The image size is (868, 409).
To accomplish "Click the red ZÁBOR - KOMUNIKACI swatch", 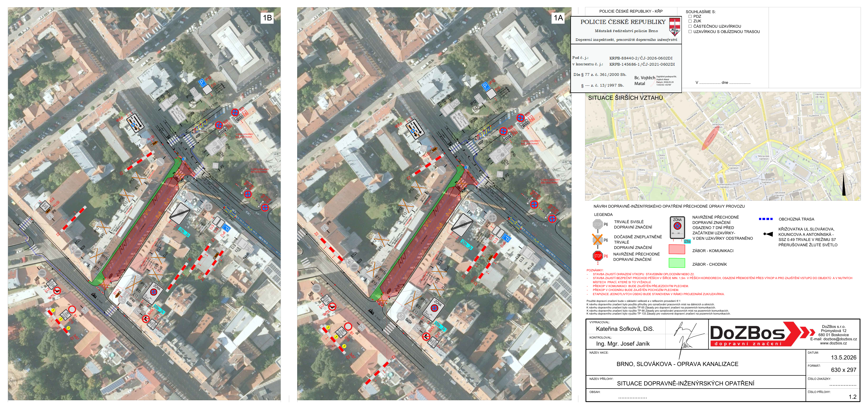I will coord(677,249).
